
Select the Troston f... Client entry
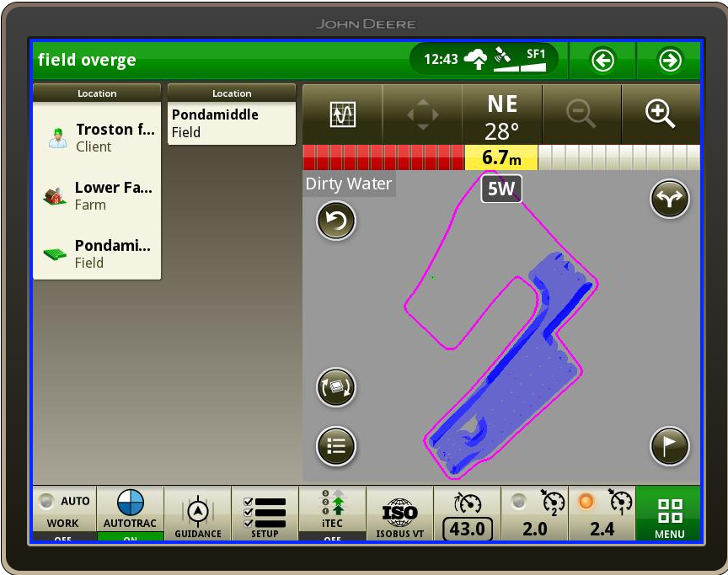97,137
